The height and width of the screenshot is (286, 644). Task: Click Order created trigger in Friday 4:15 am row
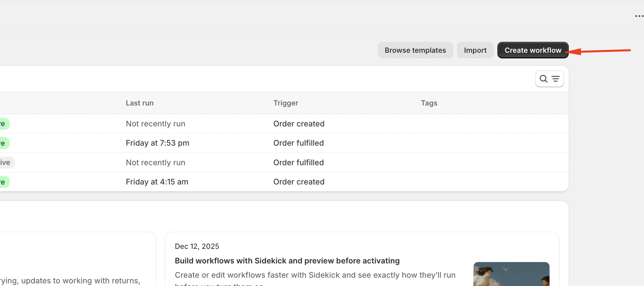[x=299, y=182]
